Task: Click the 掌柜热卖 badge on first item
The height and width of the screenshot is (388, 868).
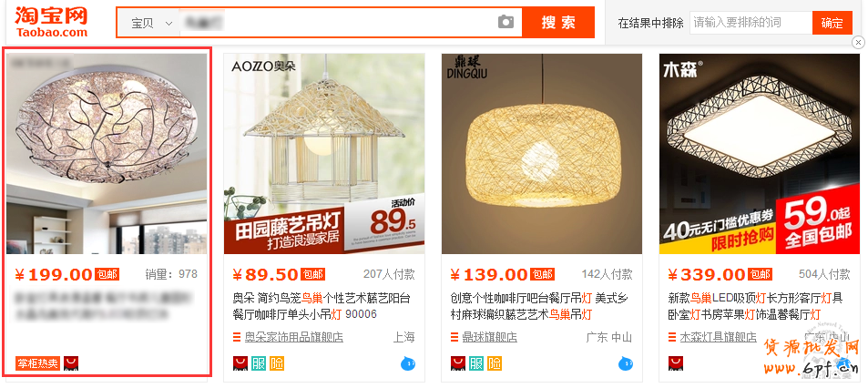Action: click(x=37, y=363)
